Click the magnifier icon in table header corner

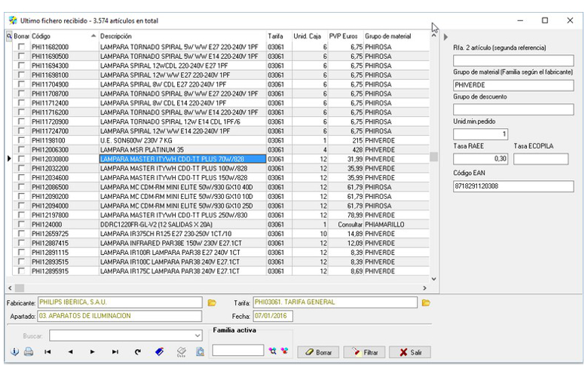pos(9,36)
